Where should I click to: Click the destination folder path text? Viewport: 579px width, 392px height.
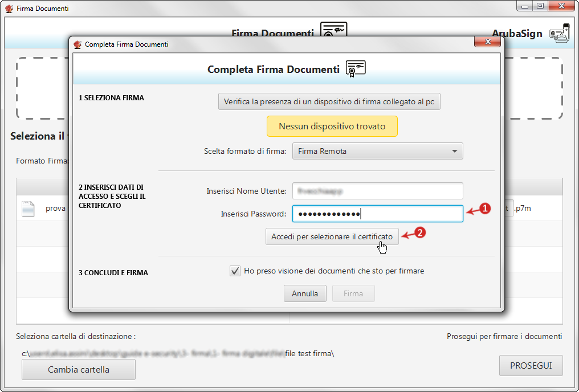click(178, 354)
